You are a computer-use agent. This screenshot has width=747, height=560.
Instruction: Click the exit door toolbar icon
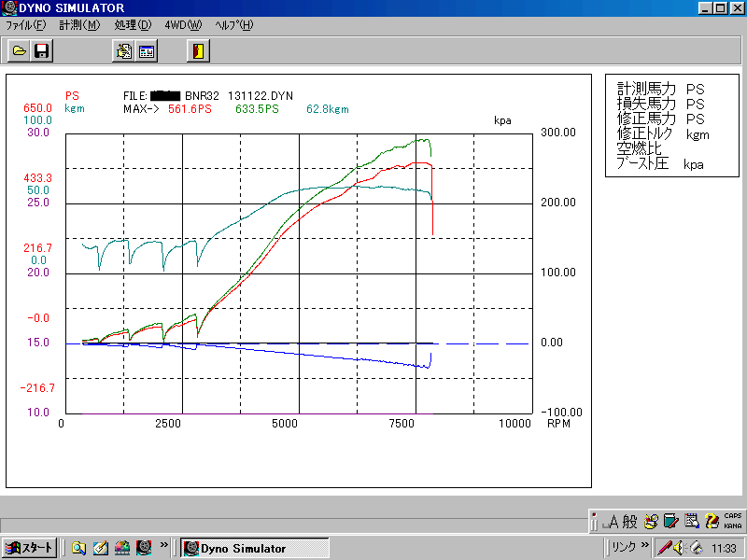[x=196, y=51]
